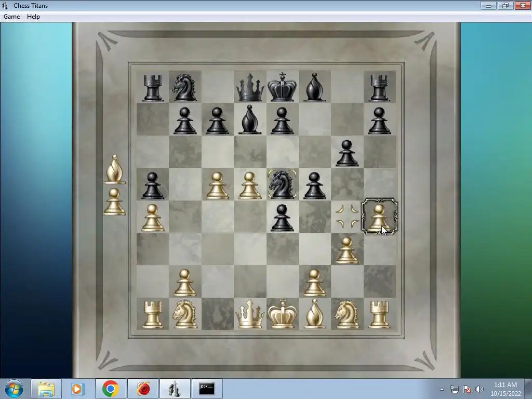
Task: Select the white rook on h1
Action: [379, 315]
